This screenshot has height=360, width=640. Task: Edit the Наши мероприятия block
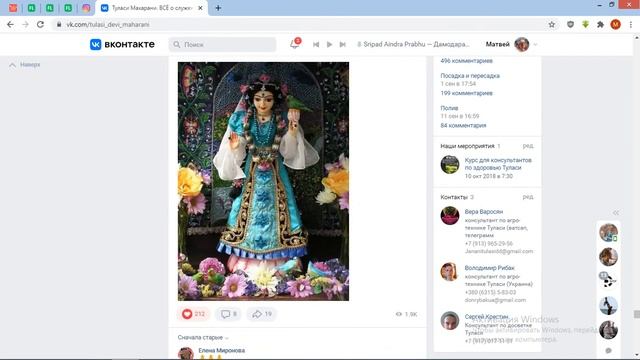click(x=528, y=146)
